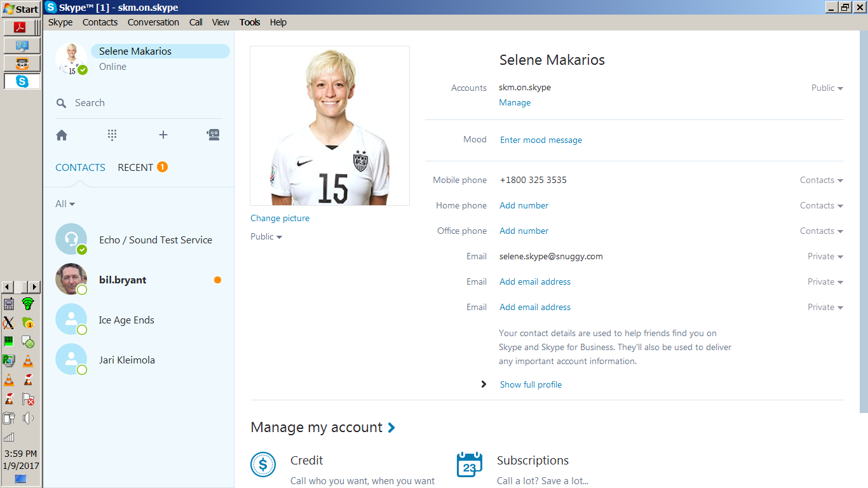The image size is (868, 488).
Task: Click the taskbar scroll right arrow
Action: (x=34, y=287)
